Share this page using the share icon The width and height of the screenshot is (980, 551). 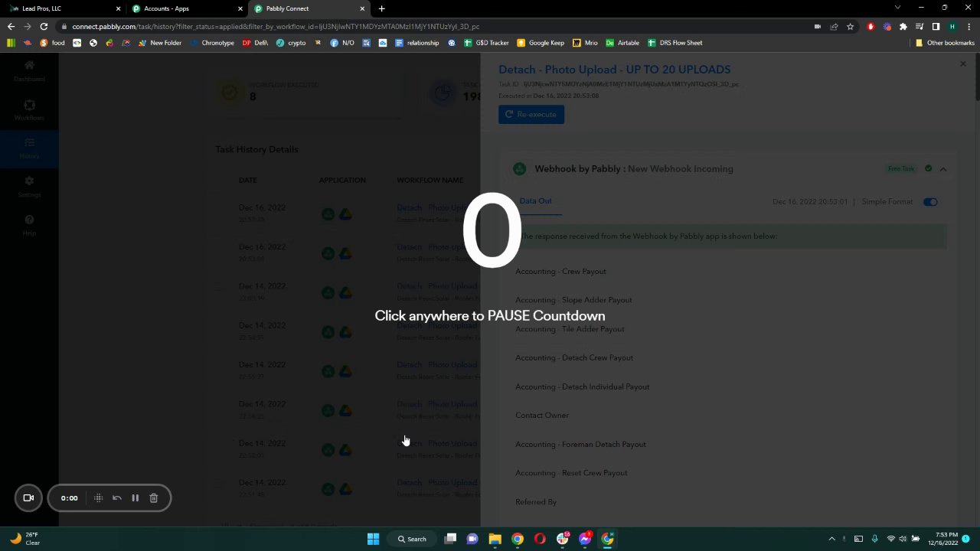click(834, 27)
